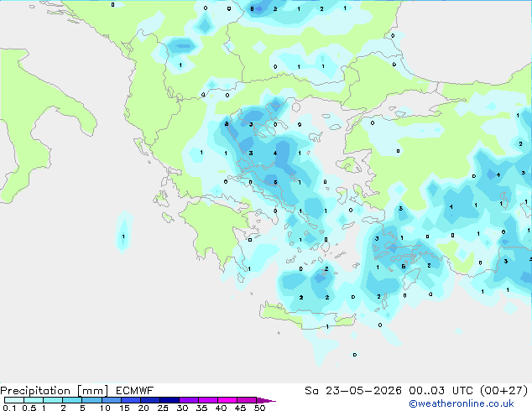Click the above-50 mm arrow at legend end
Viewport: 532px width, 411px height.
coord(266,400)
